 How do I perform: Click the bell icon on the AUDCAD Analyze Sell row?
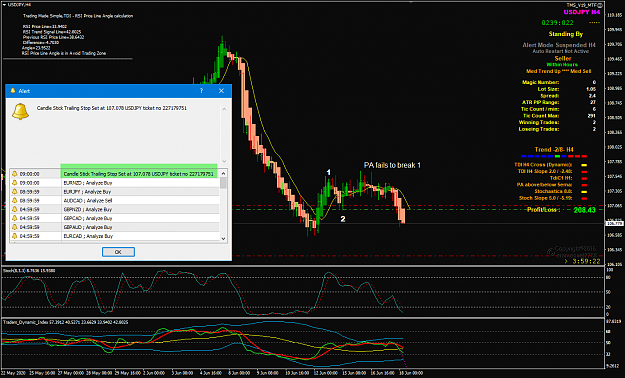click(15, 201)
